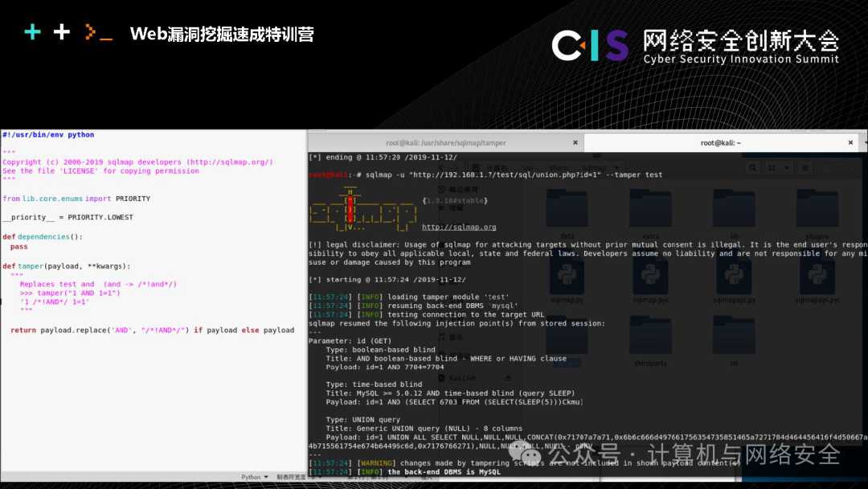868x489 pixels.
Task: Toggle the file manager view mode icon
Action: (772, 168)
